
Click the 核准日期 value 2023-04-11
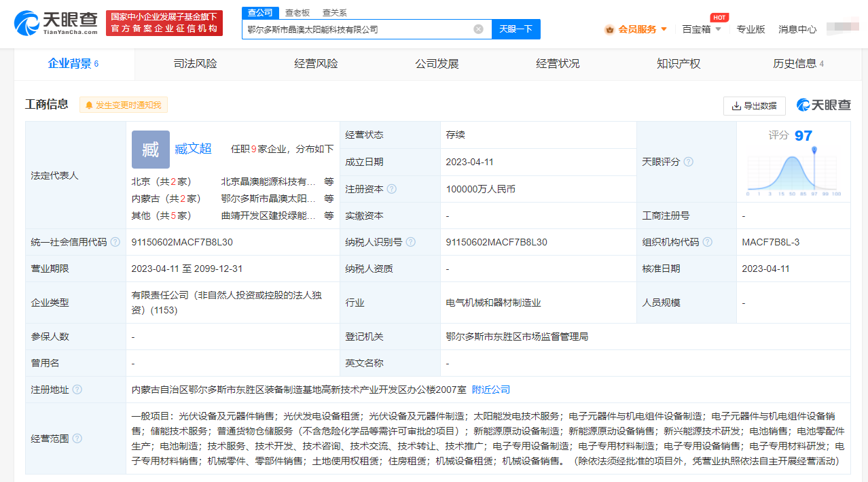766,269
